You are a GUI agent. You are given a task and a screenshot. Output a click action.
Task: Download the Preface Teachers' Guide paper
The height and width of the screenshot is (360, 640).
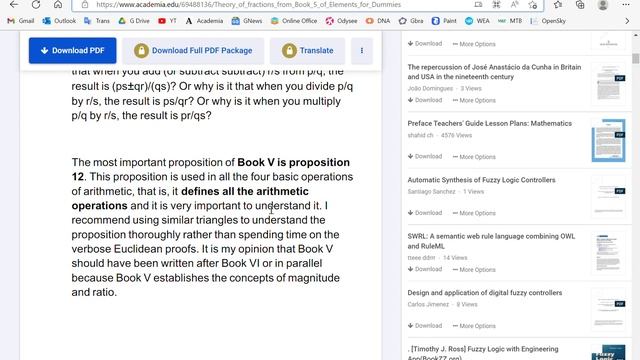[425, 156]
